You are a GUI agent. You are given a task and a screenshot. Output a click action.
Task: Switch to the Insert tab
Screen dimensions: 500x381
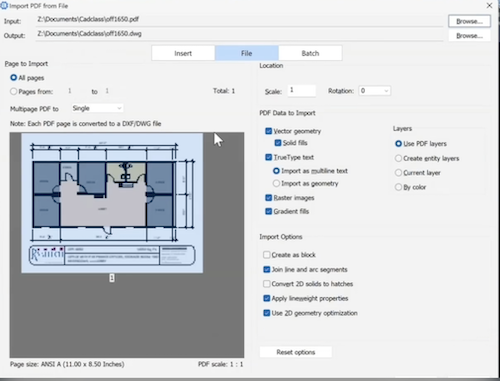(x=183, y=53)
